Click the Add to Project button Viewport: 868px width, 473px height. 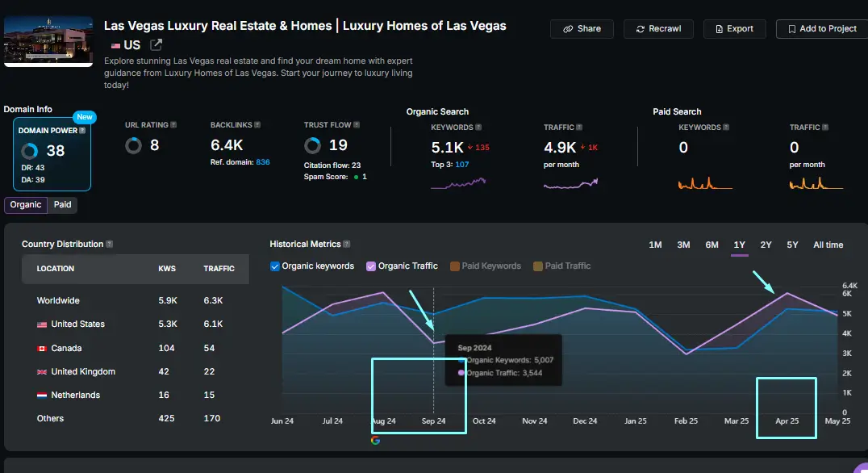click(822, 29)
